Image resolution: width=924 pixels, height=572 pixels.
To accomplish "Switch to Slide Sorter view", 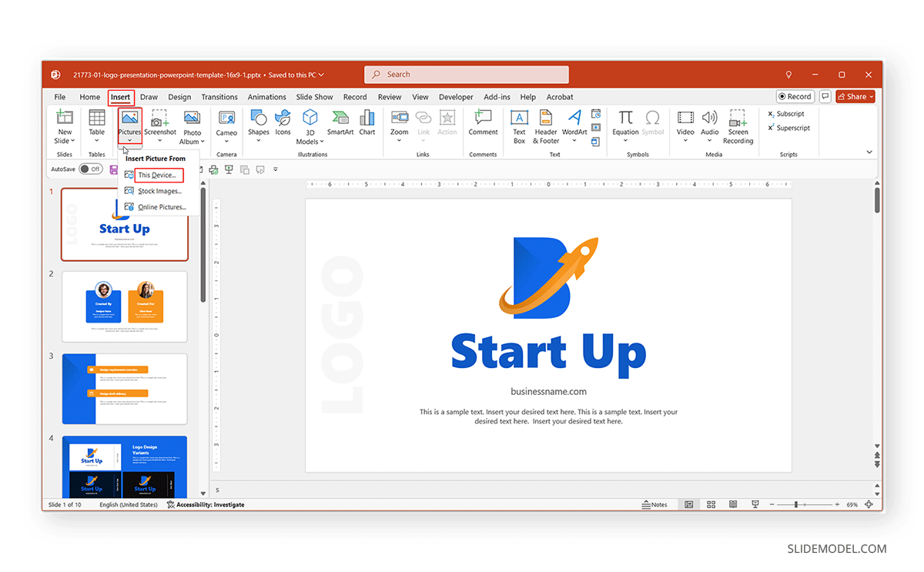I will pos(711,505).
